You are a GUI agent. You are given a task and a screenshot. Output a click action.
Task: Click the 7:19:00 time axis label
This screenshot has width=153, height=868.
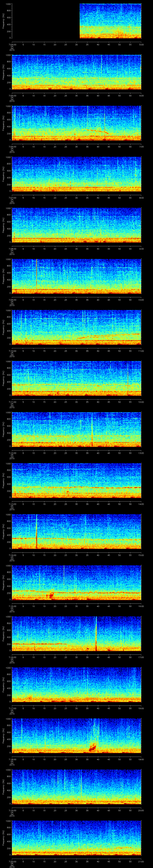click(12, 810)
